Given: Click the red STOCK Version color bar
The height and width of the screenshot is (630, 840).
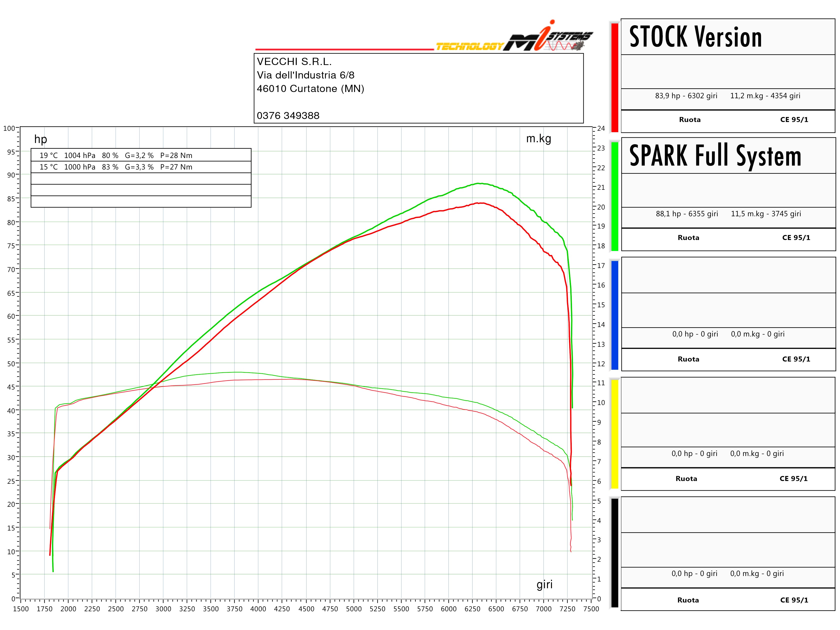Looking at the screenshot, I should 614,77.
